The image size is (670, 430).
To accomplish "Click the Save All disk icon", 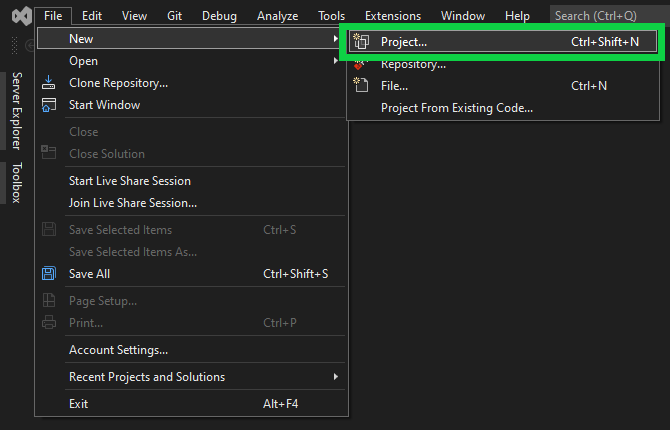I will pos(49,274).
